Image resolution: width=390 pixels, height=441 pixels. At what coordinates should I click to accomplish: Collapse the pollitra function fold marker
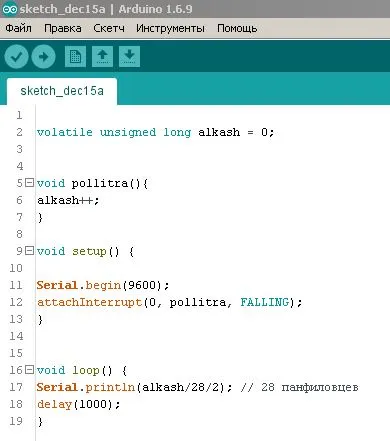30,183
